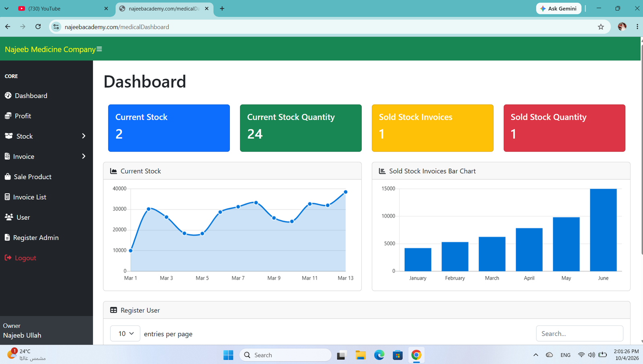
Task: Click the Sale Product bag icon
Action: [8, 176]
